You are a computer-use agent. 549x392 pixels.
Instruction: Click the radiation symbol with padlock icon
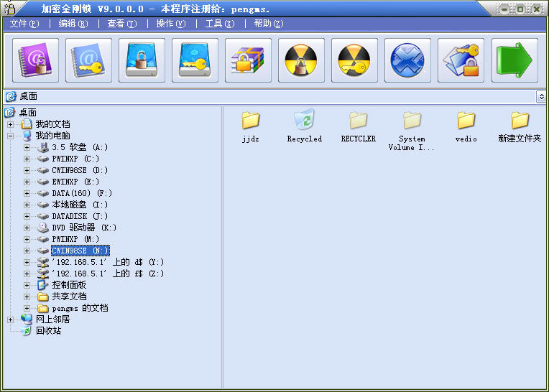(302, 60)
